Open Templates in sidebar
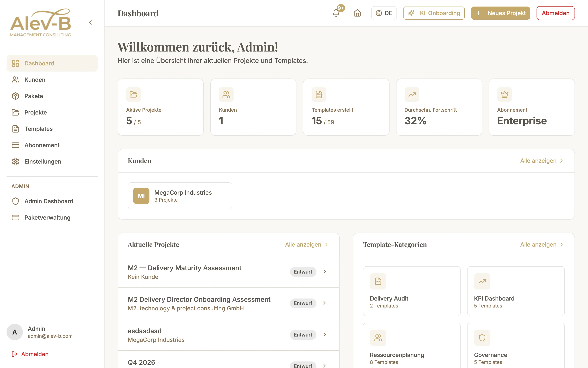 pos(52,129)
